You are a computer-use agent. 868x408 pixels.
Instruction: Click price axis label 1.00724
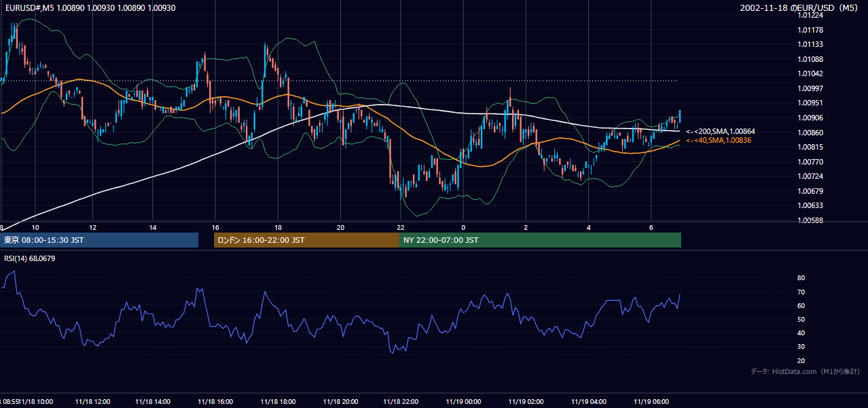pos(810,176)
